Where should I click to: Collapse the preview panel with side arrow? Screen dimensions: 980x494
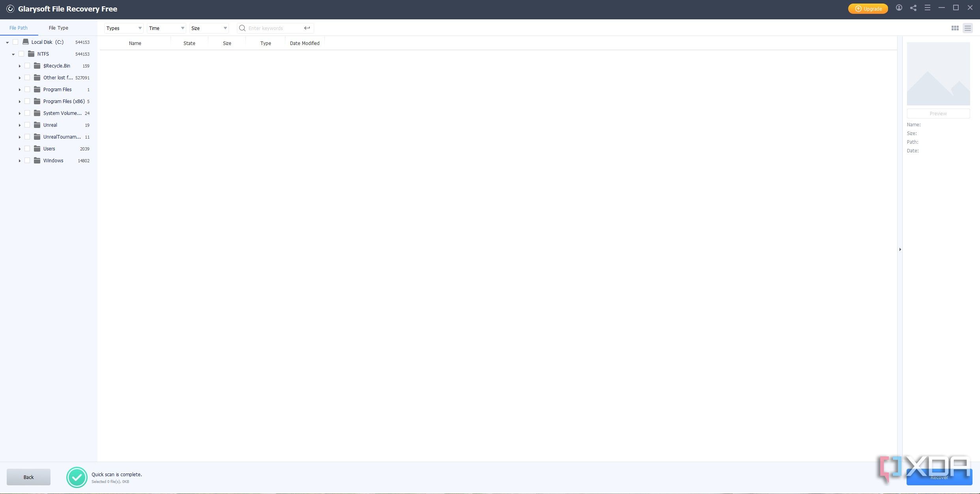[900, 250]
